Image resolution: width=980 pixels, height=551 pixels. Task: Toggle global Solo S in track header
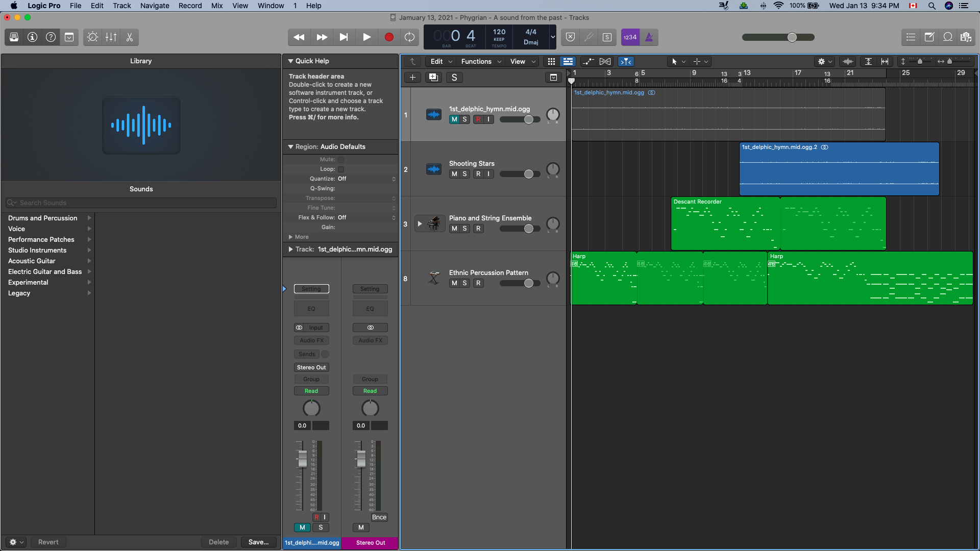point(454,78)
